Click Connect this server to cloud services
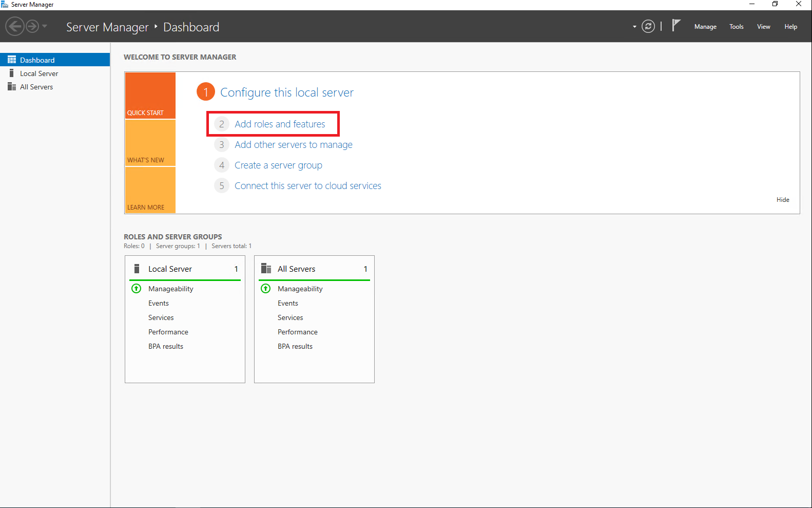Image resolution: width=812 pixels, height=508 pixels. [x=308, y=185]
